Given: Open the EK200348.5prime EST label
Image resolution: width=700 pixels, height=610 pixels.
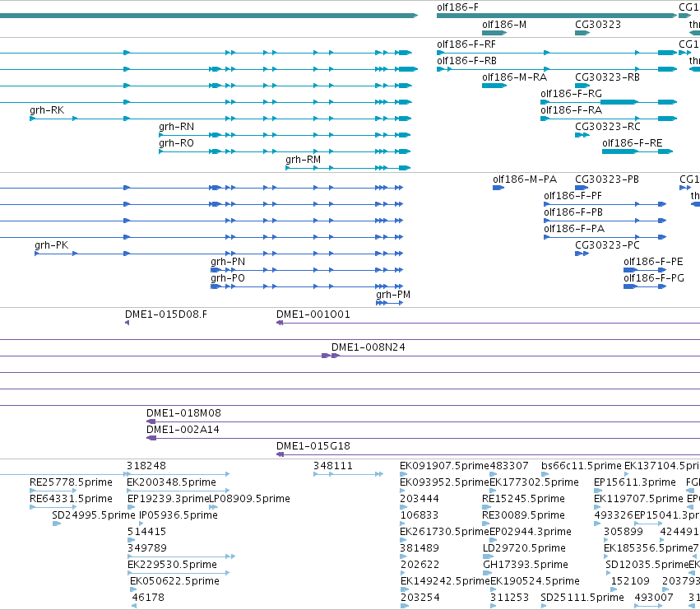Looking at the screenshot, I should click(x=171, y=482).
